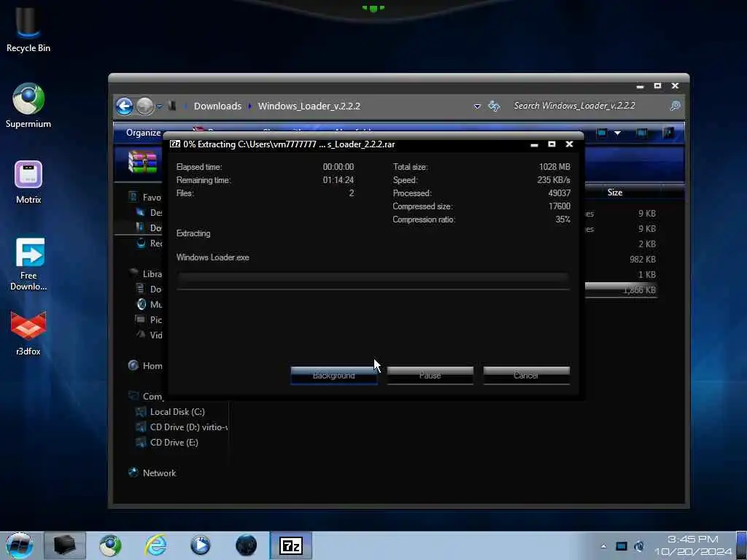The width and height of the screenshot is (747, 560).
Task: Cancel the 7-Zip extraction
Action: click(x=527, y=376)
